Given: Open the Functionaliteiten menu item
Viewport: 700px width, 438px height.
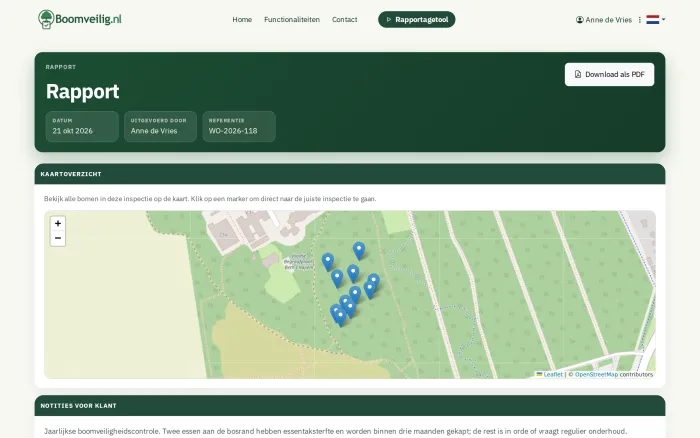Looking at the screenshot, I should point(292,20).
